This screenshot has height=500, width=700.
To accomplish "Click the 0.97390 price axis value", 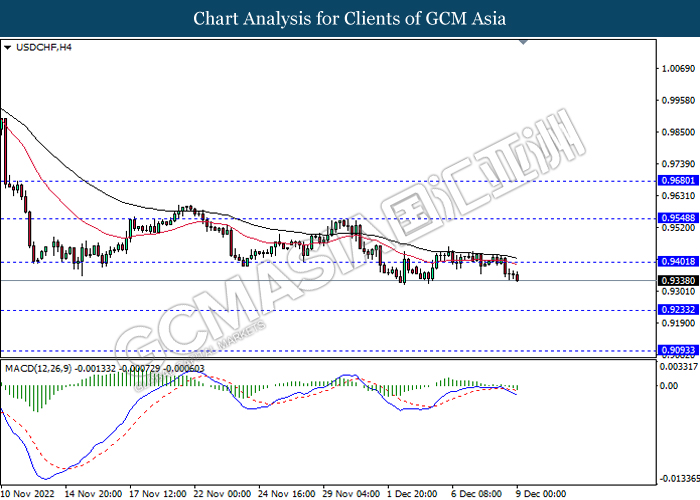I will [678, 164].
